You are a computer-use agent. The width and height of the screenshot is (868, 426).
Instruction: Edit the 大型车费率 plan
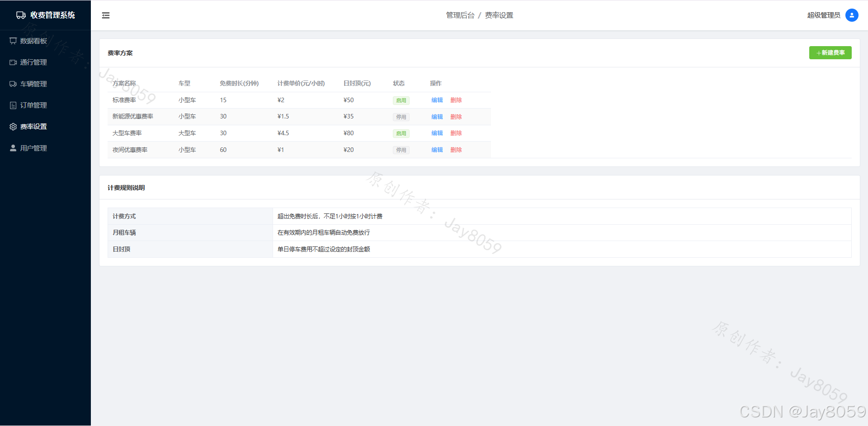pos(437,133)
